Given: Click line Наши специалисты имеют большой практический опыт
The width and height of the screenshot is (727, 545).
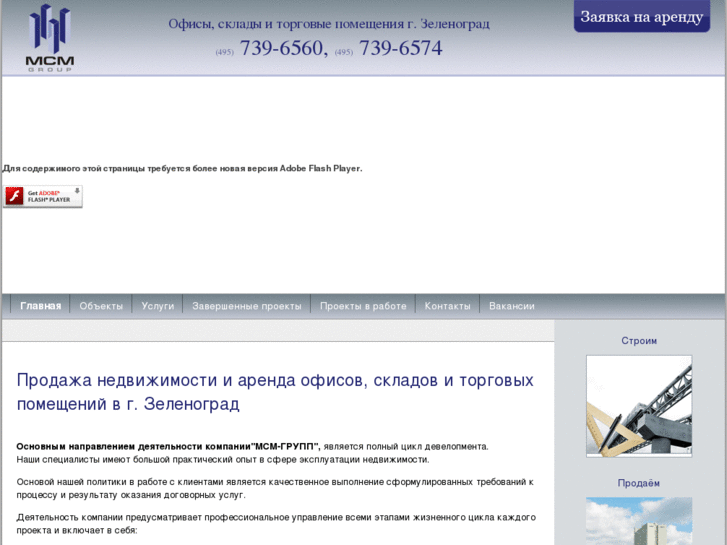Looking at the screenshot, I should (223, 460).
